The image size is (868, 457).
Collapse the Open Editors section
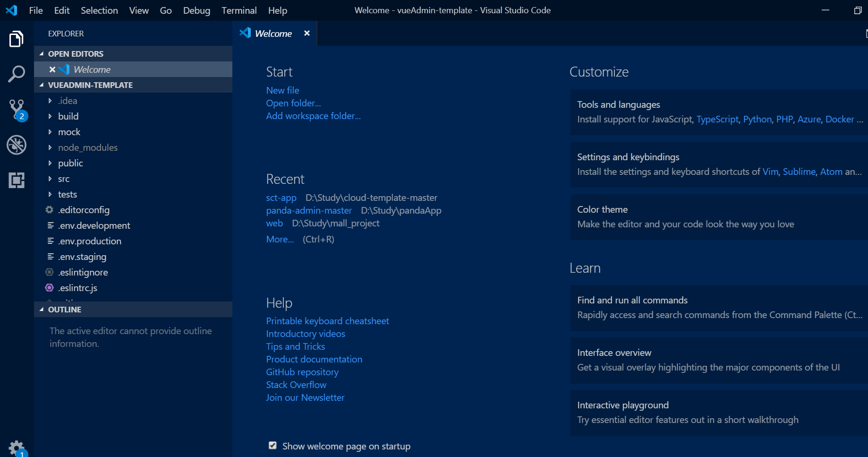pos(42,54)
